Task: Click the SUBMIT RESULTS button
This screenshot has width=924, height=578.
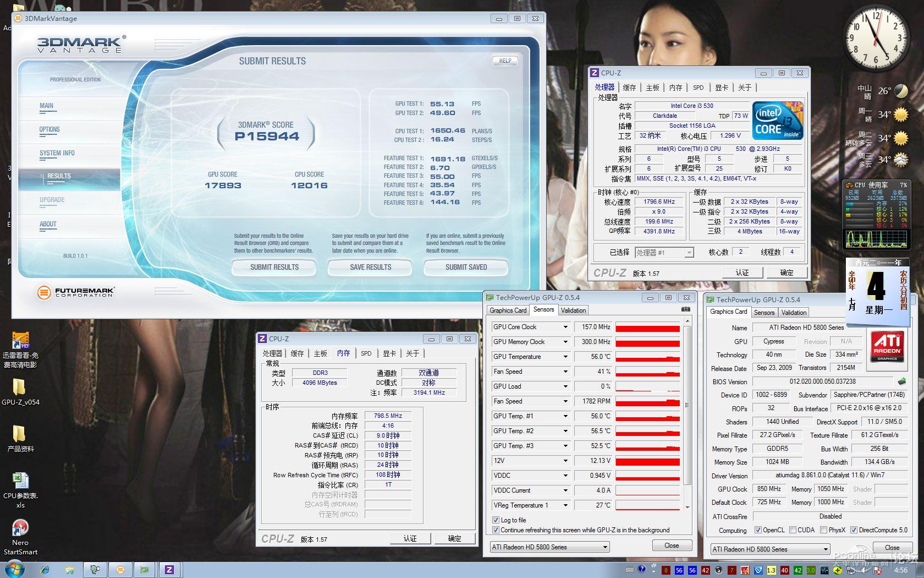Action: (x=274, y=268)
